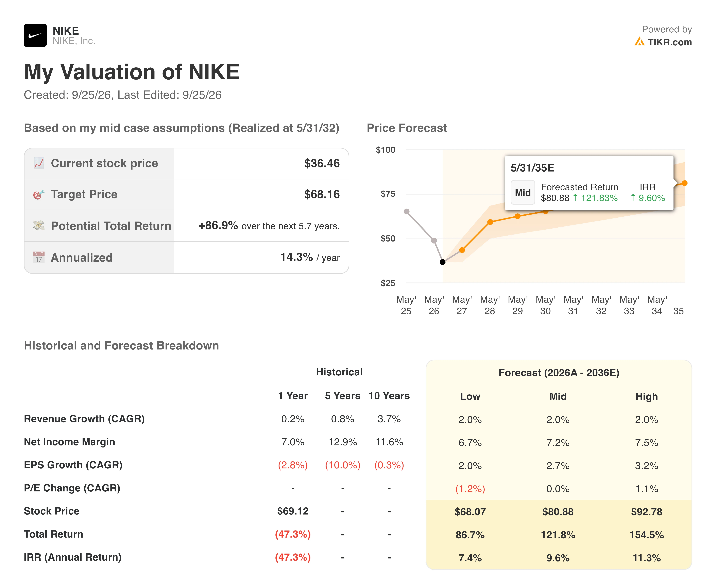Image resolution: width=716 pixels, height=588 pixels.
Task: Click the High forecast column header
Action: [646, 396]
